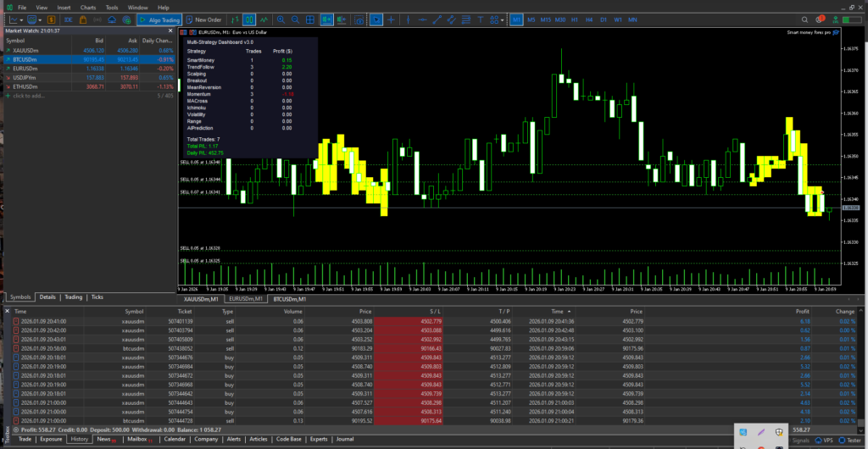Click the New Order button
Image resolution: width=868 pixels, height=449 pixels.
[203, 19]
